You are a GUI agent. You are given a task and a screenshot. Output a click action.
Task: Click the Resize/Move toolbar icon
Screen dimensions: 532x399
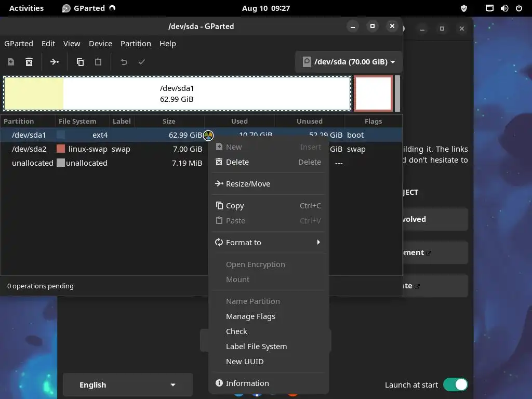(54, 62)
